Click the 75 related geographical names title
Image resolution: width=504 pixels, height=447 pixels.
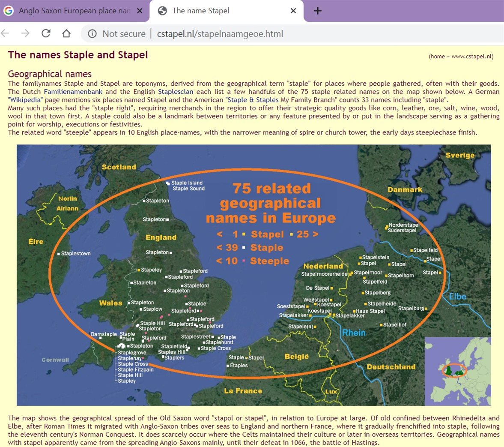271,203
